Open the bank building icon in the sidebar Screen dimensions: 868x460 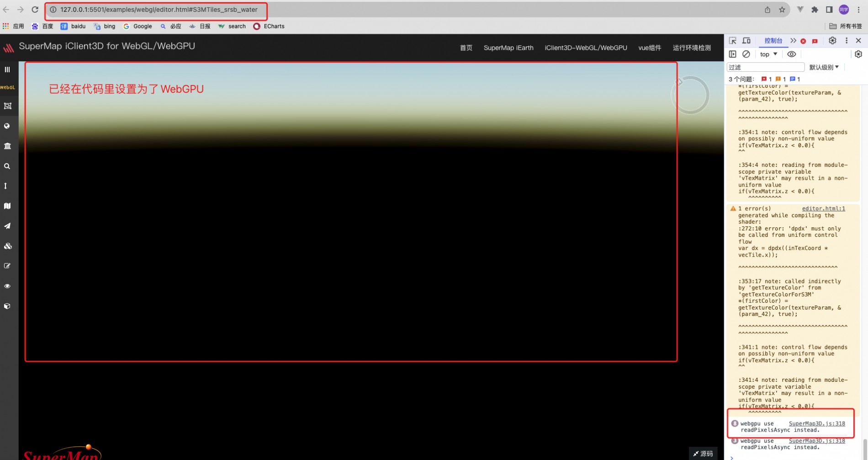point(7,146)
